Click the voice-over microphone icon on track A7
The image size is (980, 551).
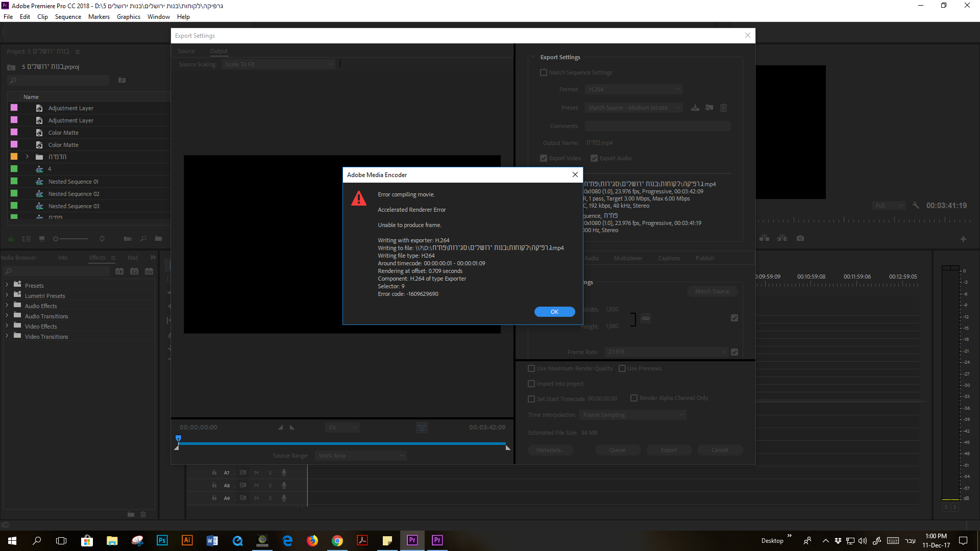click(x=284, y=472)
